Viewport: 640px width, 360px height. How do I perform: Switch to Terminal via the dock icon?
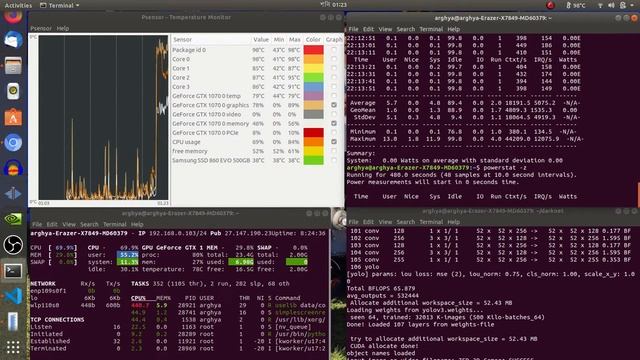pyautogui.click(x=13, y=271)
